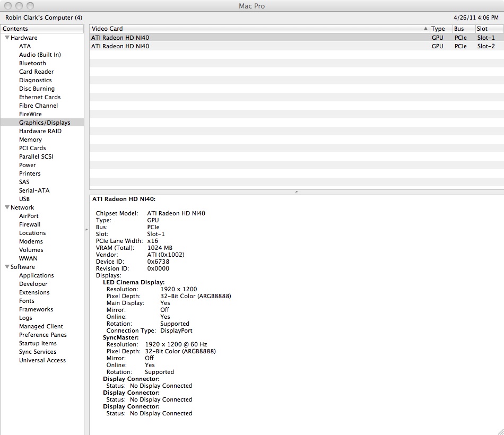Open Modems entry
Image resolution: width=504 pixels, height=435 pixels.
pyautogui.click(x=31, y=241)
